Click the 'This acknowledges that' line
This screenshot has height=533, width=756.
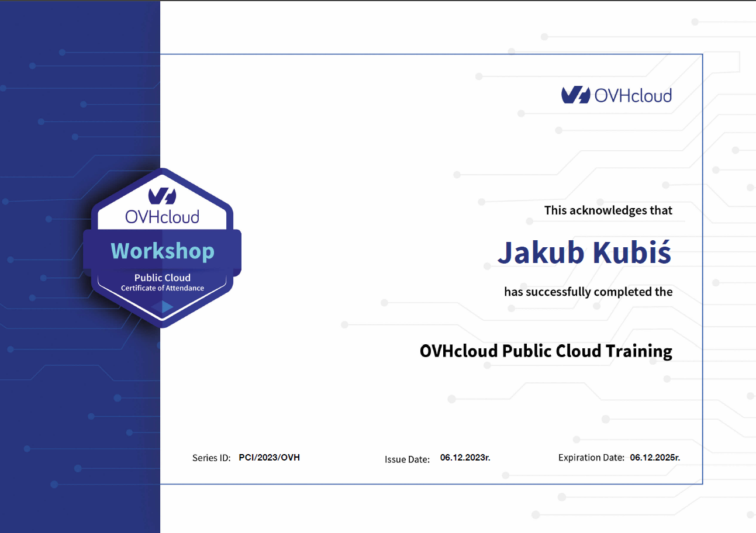pyautogui.click(x=609, y=210)
